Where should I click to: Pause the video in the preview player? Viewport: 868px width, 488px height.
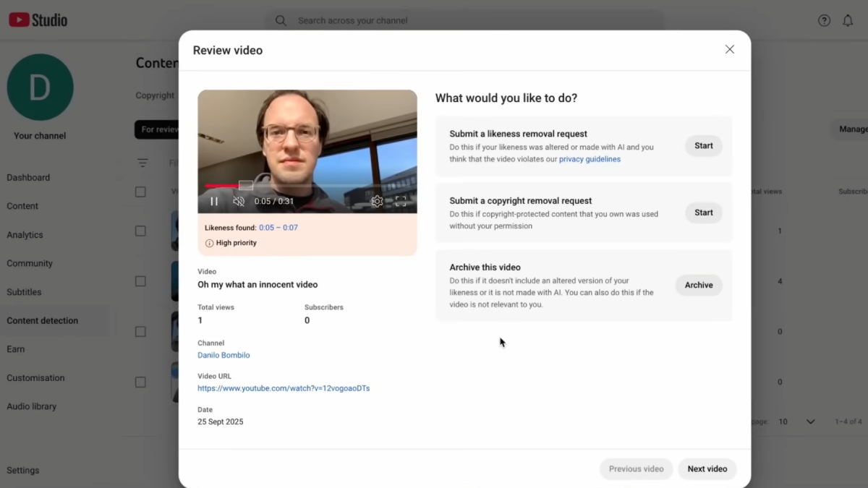(x=214, y=201)
